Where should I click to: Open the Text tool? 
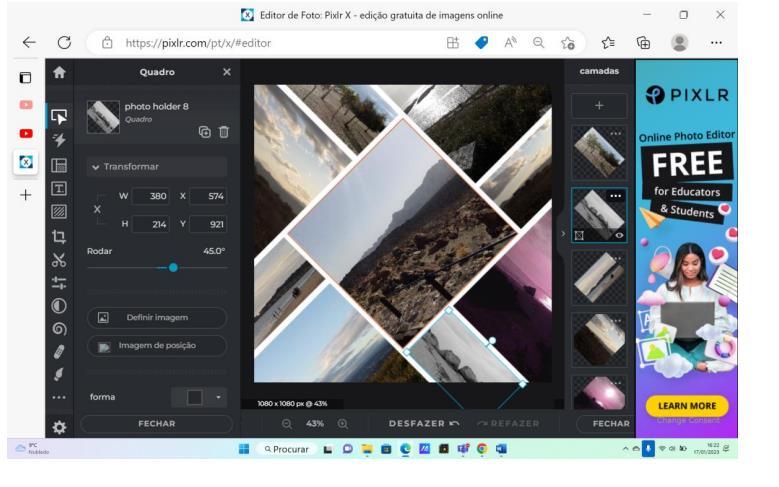[x=58, y=187]
